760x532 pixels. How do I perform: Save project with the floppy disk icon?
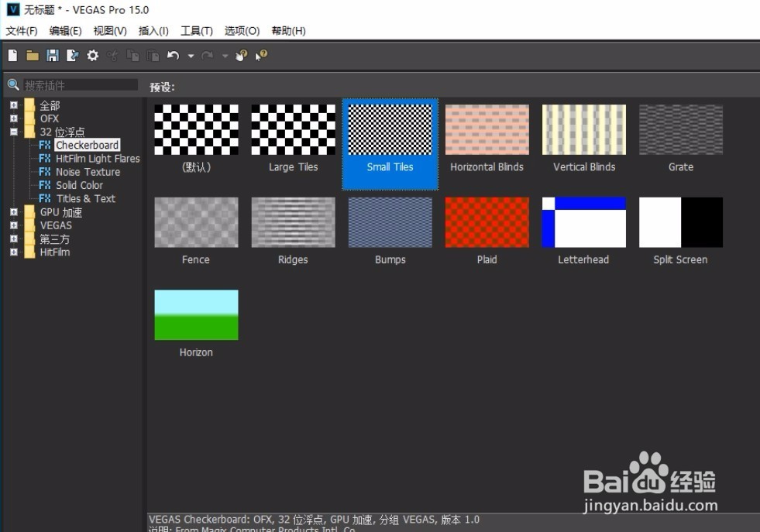[x=53, y=56]
